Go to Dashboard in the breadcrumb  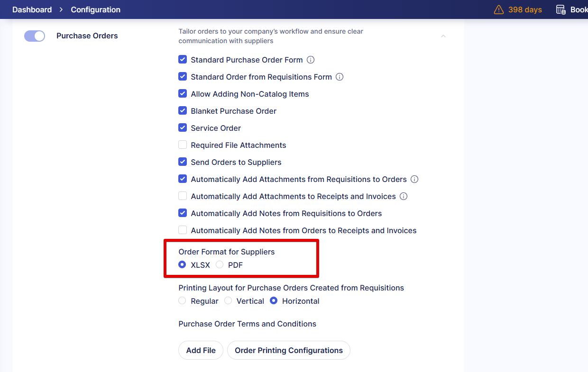(x=32, y=9)
